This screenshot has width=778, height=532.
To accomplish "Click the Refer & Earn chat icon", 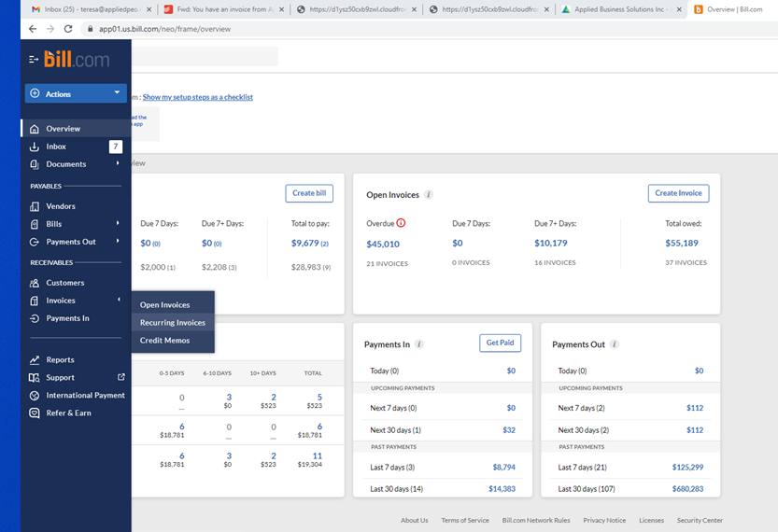I will 35,413.
